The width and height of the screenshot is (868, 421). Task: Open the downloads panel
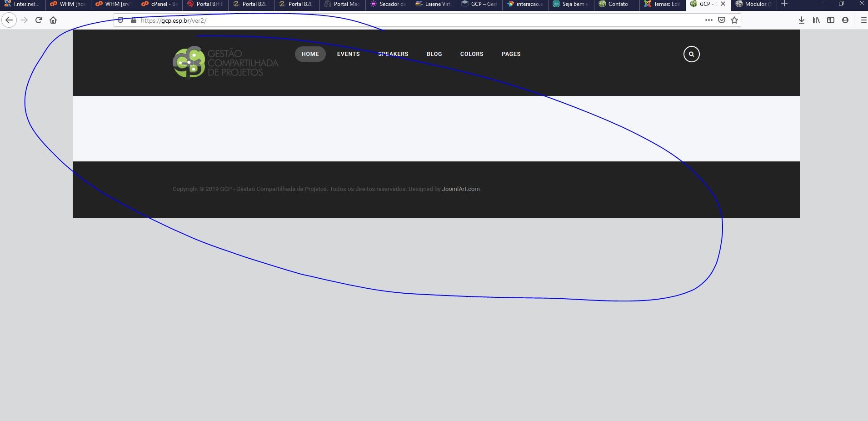click(x=802, y=20)
